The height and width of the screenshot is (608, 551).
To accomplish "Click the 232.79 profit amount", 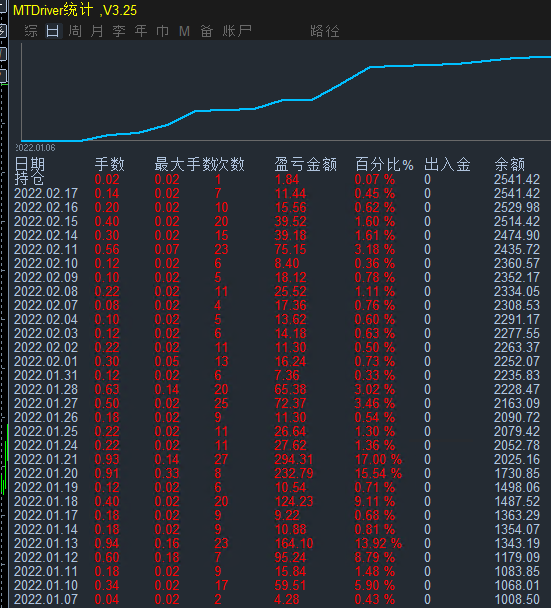I will (x=294, y=473).
